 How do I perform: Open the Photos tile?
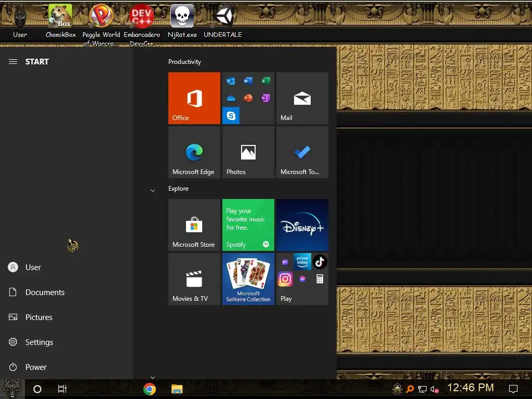[248, 152]
